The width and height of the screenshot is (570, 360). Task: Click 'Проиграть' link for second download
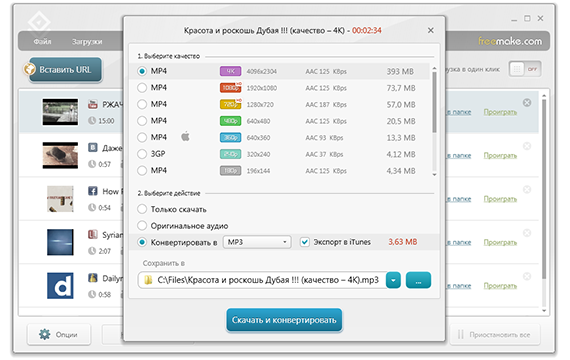coord(500,155)
